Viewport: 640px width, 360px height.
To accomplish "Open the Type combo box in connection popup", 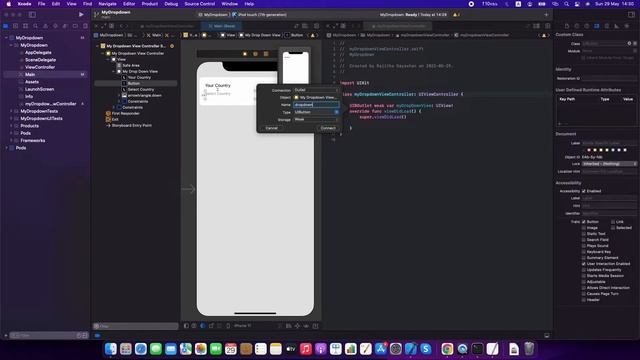I will pyautogui.click(x=316, y=112).
